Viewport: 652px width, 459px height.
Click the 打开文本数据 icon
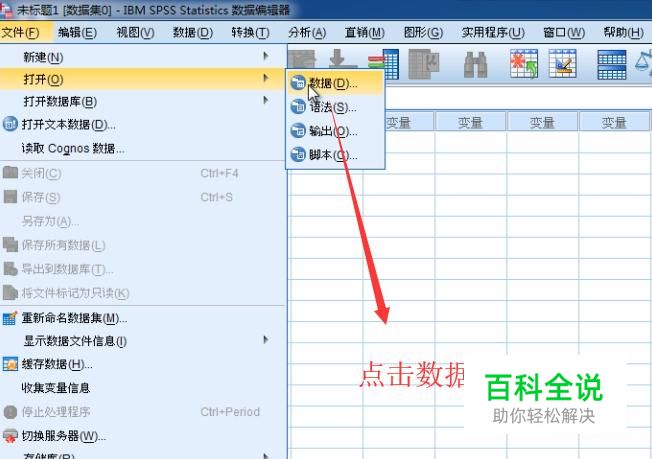(10, 124)
